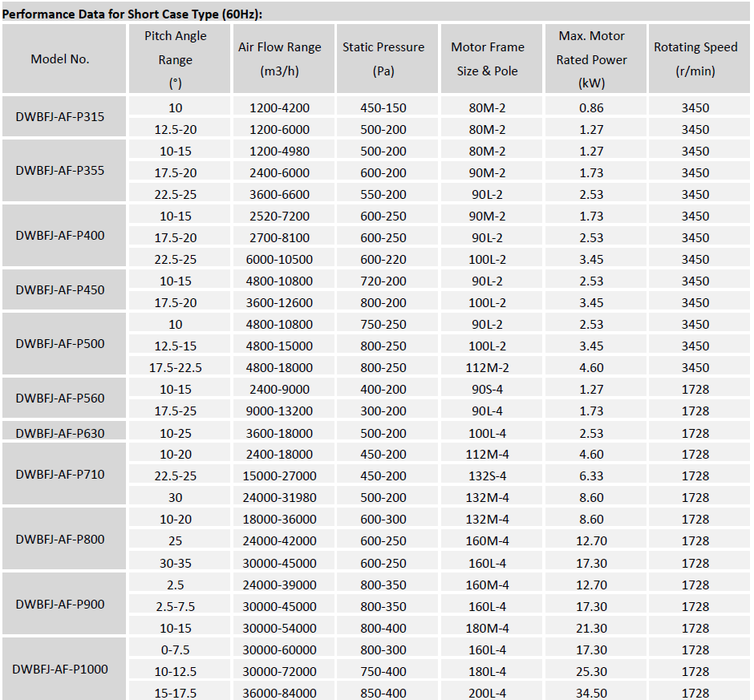Select the 0.86 kW motor power cell
The width and height of the screenshot is (754, 700).
pos(591,107)
